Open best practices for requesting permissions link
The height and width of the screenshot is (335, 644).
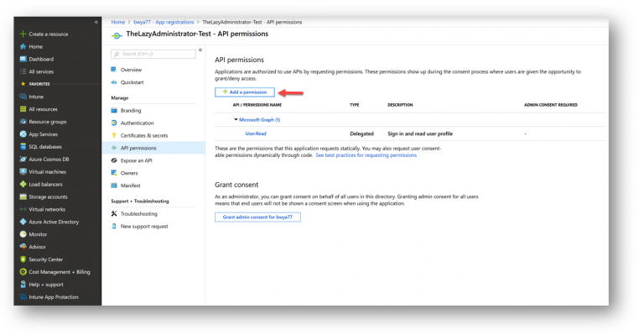(366, 155)
